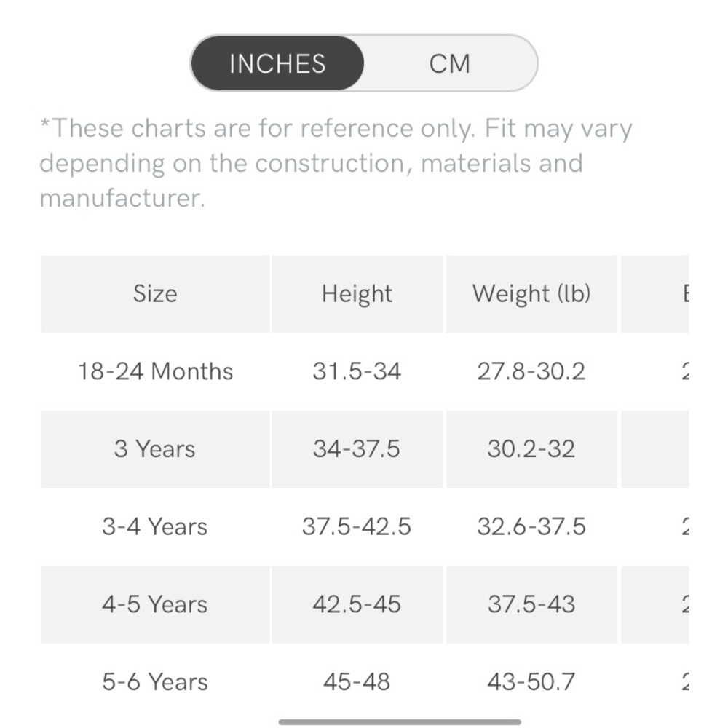Select the 18-24 Months size row

tap(365, 371)
